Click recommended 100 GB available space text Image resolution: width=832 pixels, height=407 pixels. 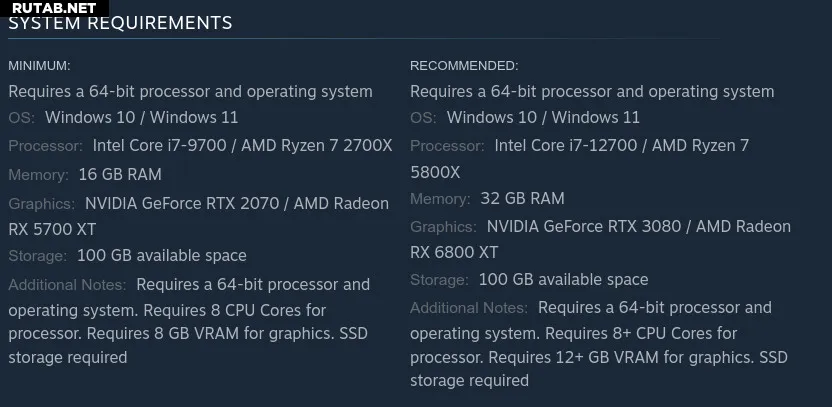tap(564, 280)
